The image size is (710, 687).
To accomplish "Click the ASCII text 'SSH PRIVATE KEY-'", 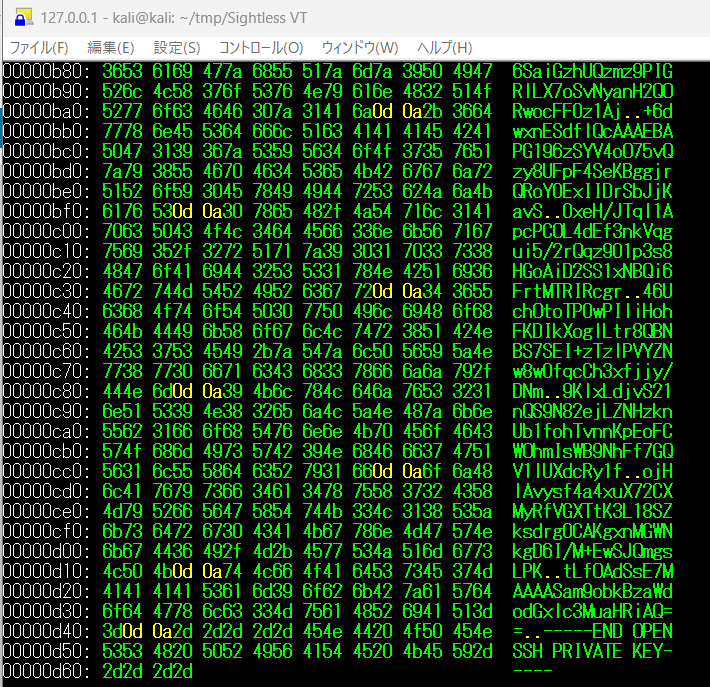I will 592,651.
